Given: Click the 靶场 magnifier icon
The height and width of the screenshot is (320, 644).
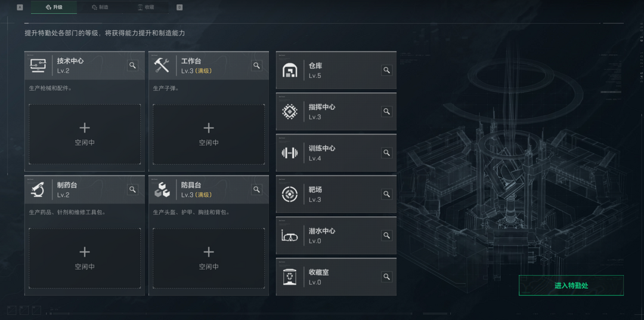Looking at the screenshot, I should pos(386,194).
